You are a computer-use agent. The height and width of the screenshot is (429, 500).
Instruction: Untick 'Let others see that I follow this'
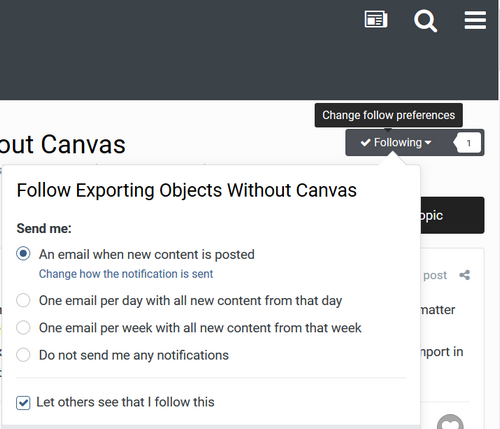click(23, 403)
